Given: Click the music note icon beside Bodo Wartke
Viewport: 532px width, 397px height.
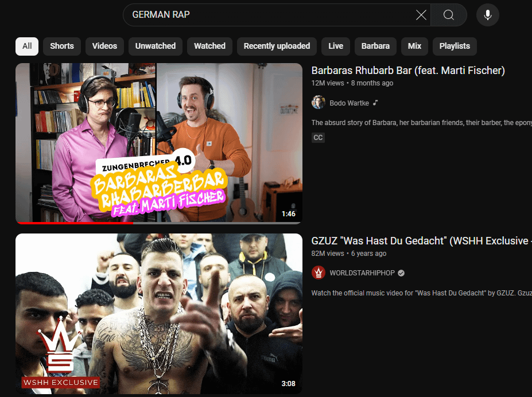Looking at the screenshot, I should pos(375,102).
